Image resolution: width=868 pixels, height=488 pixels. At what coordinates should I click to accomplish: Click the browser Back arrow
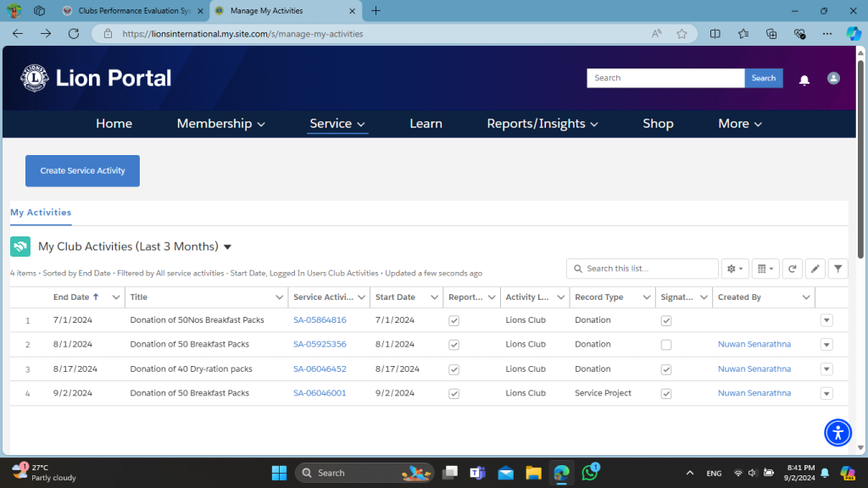[x=18, y=34]
